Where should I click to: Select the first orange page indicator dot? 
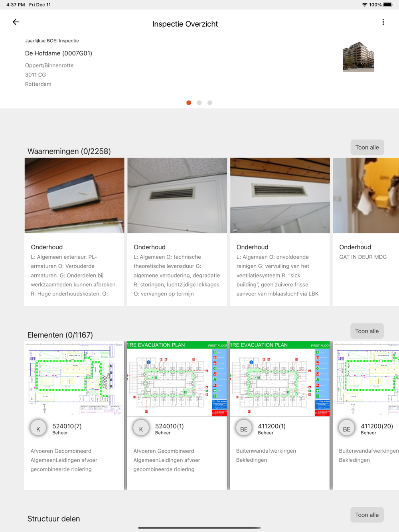click(x=189, y=103)
